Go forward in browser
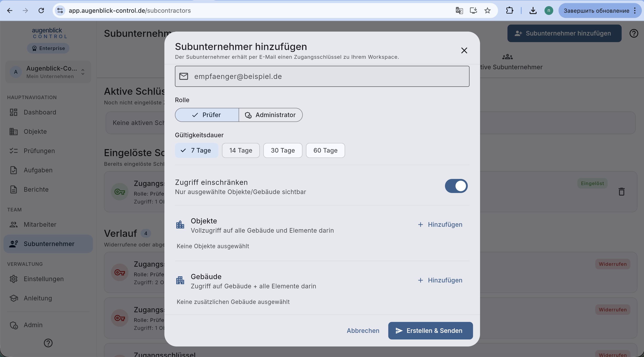This screenshot has height=357, width=644. point(25,11)
